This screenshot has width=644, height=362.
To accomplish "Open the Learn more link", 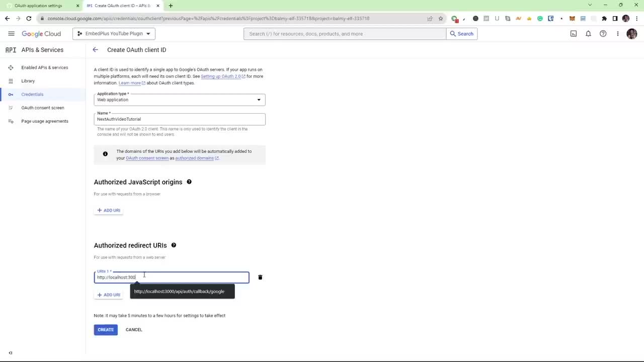I will 132,83.
